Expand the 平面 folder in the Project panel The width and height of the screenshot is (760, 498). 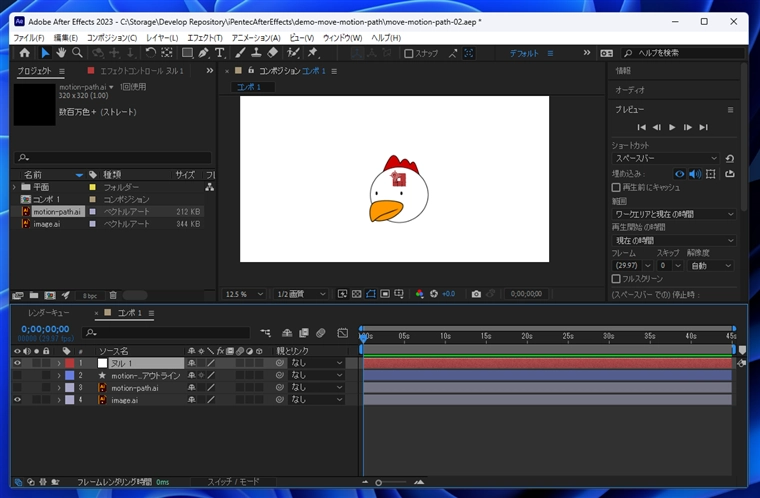pos(14,187)
